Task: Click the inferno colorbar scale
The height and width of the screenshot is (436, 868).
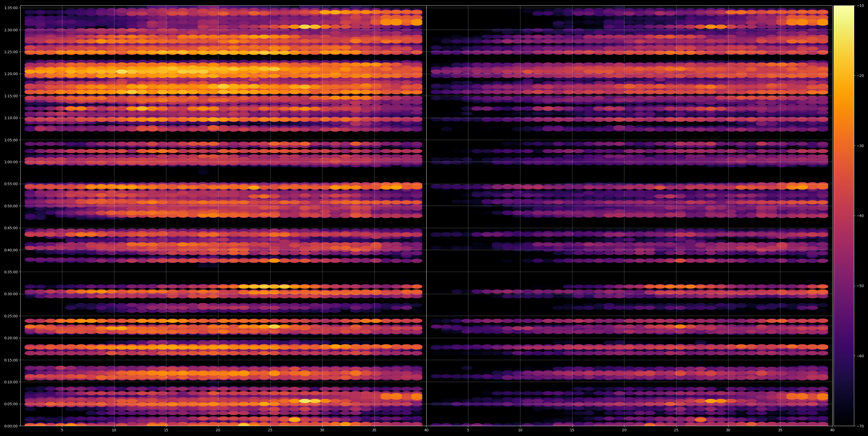Action: click(x=844, y=216)
